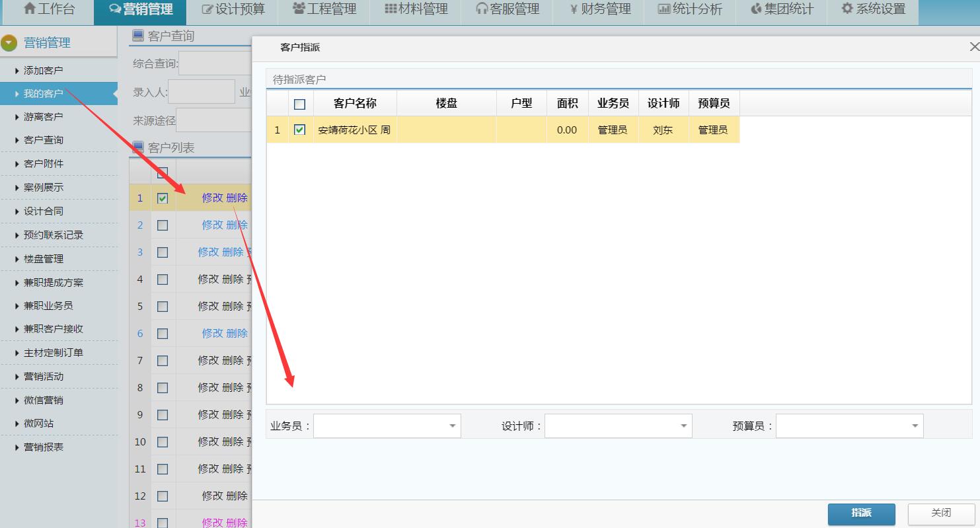Check the row 2 checkbox in 客户列表
Image resolution: width=980 pixels, height=528 pixels.
[163, 225]
